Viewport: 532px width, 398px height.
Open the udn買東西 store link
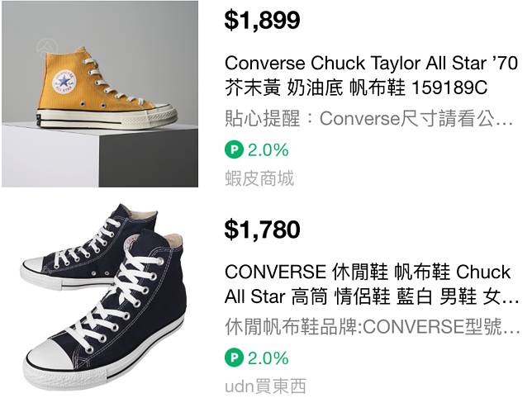[265, 386]
